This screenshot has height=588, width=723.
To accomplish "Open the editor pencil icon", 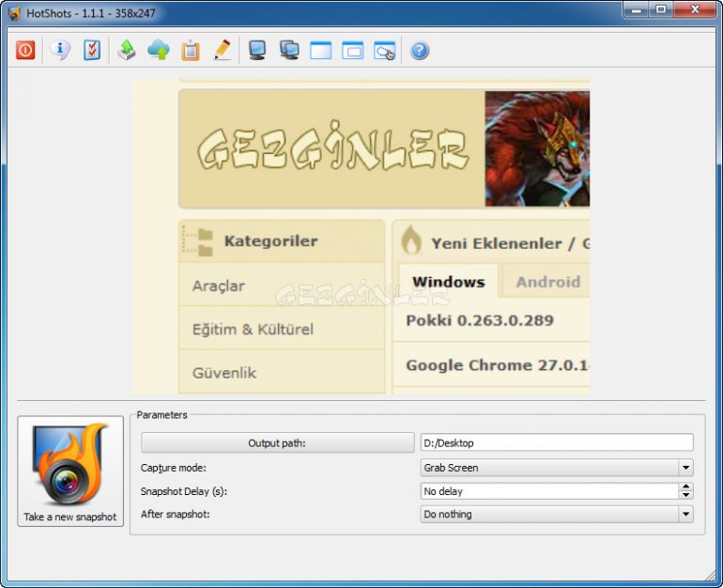I will click(223, 50).
